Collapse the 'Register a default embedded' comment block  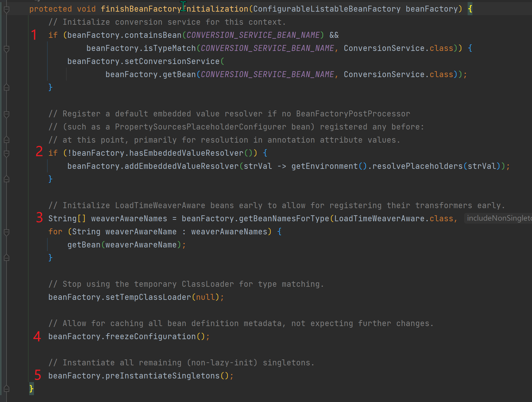(x=7, y=114)
